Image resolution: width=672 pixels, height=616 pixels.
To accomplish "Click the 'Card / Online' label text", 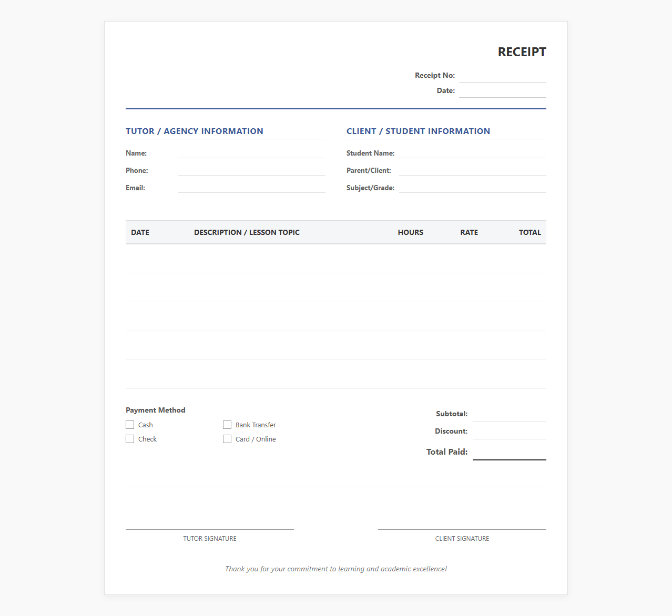I will [x=256, y=439].
